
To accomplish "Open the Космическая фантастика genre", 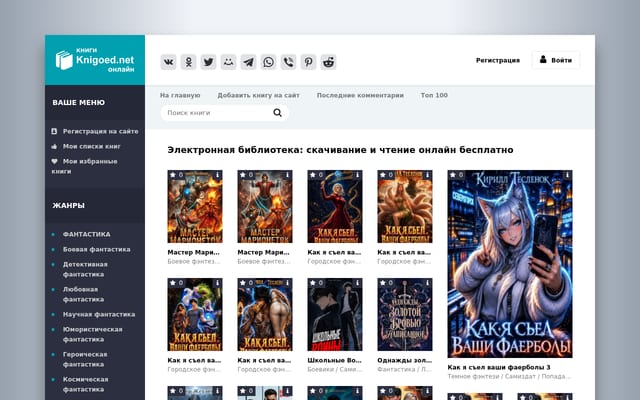I will tap(85, 384).
